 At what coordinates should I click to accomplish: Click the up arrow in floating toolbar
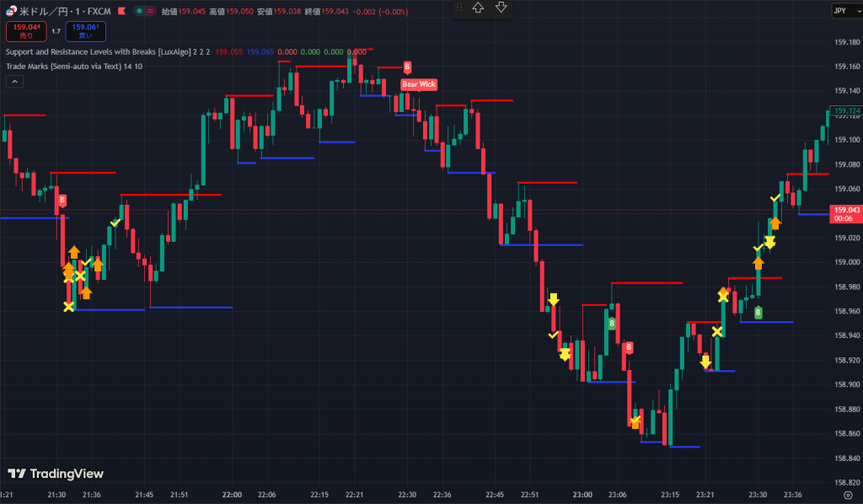point(479,8)
